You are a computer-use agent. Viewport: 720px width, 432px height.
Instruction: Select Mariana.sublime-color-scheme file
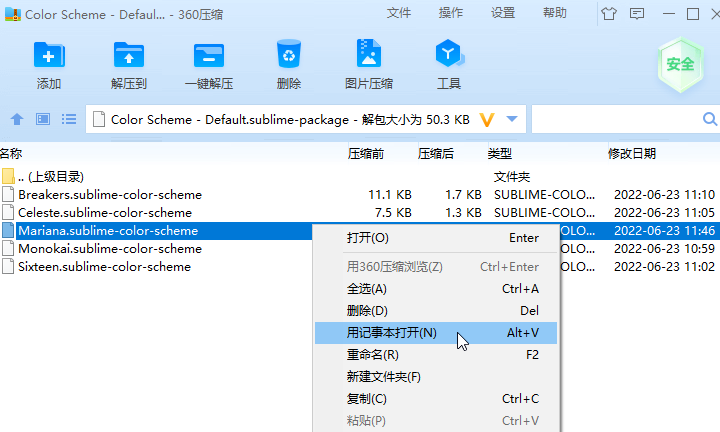156,230
